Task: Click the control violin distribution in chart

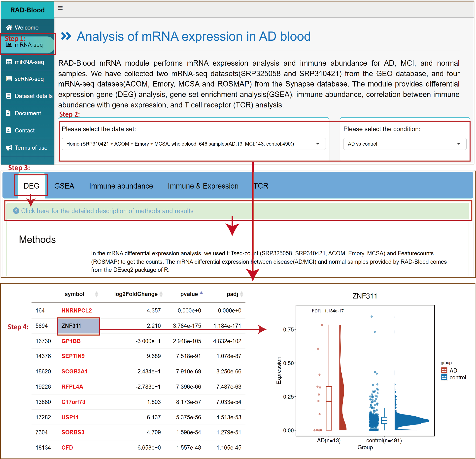Action: [x=411, y=421]
